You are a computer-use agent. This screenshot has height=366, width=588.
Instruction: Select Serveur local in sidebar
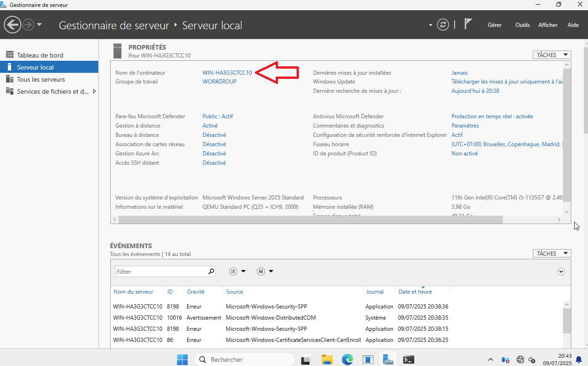click(x=49, y=67)
